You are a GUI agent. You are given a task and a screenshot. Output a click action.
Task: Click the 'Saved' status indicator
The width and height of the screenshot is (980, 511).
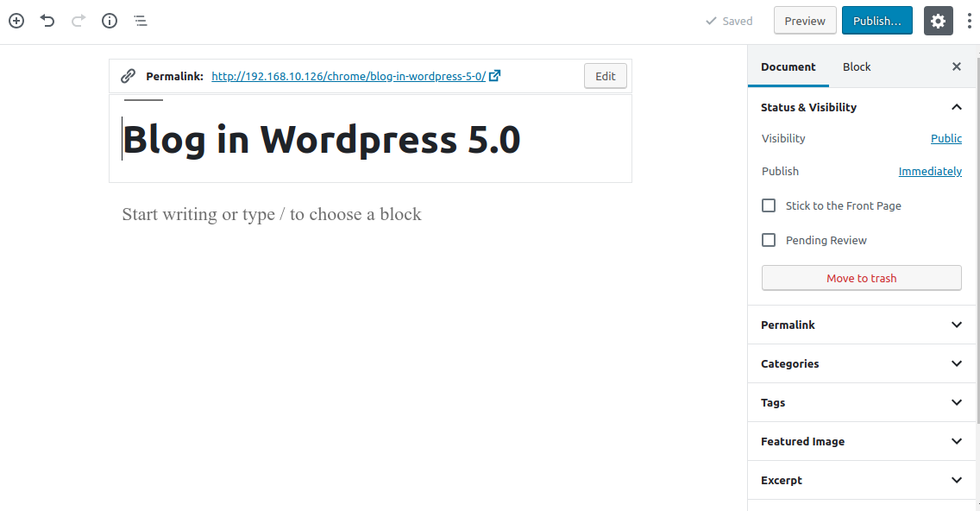(729, 21)
